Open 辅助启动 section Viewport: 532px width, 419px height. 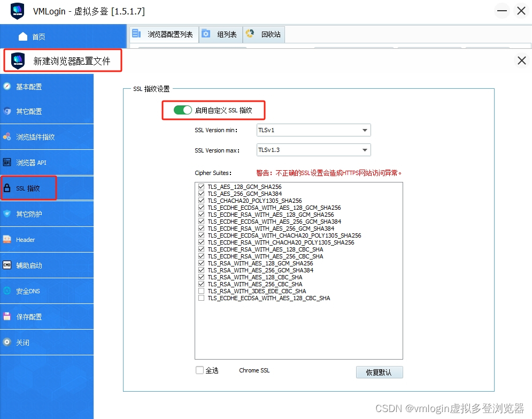[47, 265]
